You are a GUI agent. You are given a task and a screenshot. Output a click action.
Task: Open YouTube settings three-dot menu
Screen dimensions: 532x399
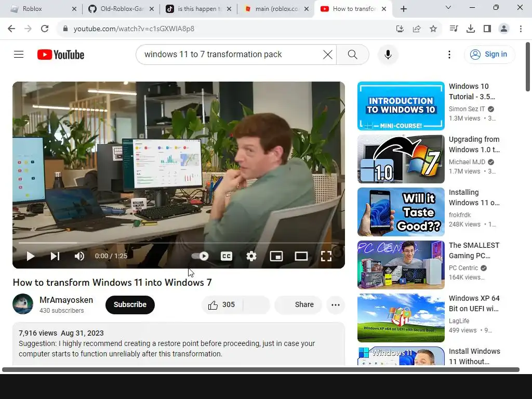coord(449,54)
